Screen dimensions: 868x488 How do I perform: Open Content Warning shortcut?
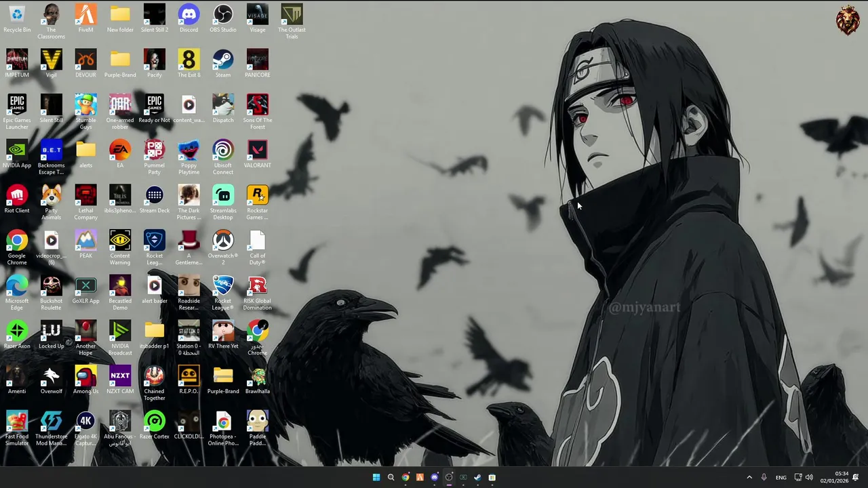pos(120,247)
